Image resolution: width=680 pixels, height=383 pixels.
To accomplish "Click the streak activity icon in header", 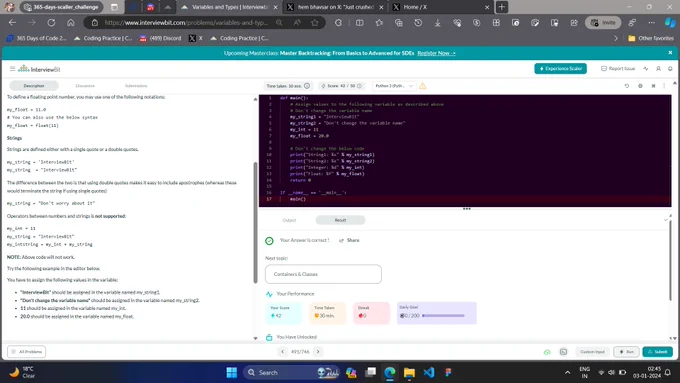I will point(646,69).
